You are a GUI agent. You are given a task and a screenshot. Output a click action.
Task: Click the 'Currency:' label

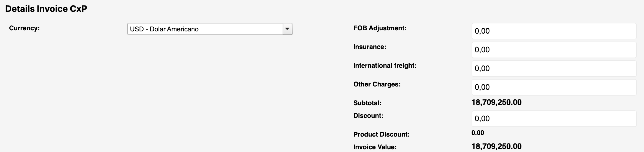[x=25, y=28]
